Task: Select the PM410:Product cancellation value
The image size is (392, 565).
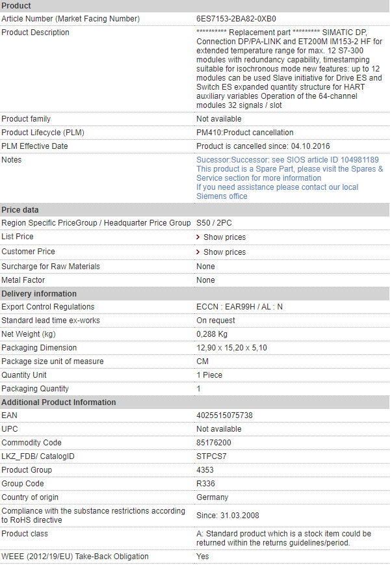Action: (244, 133)
